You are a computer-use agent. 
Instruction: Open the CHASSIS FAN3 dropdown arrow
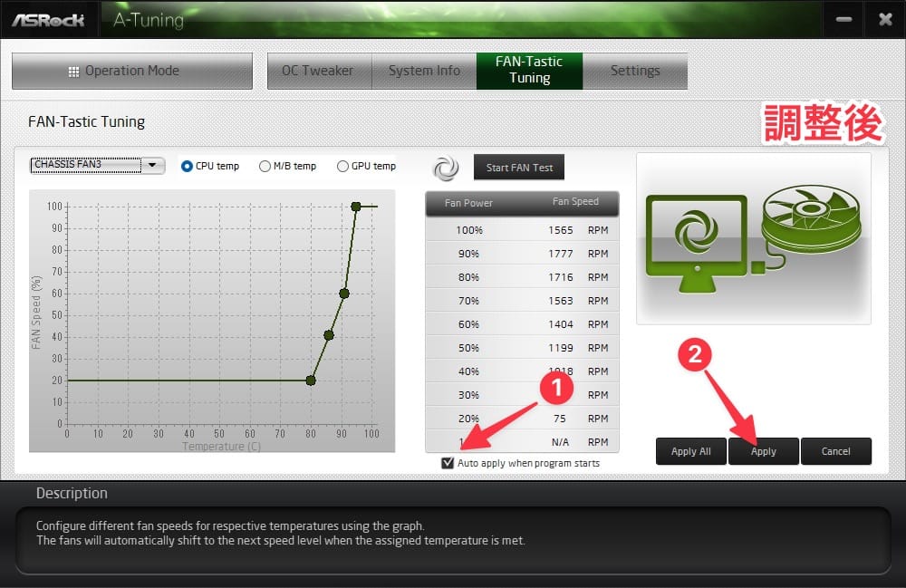tap(152, 165)
